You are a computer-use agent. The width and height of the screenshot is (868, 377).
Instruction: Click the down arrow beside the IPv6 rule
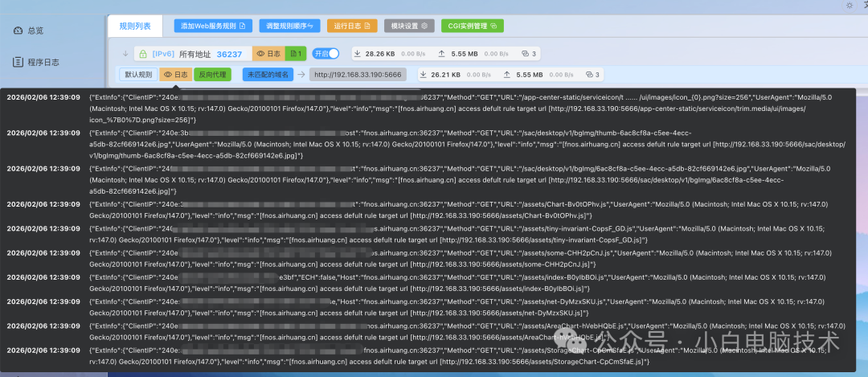coord(125,54)
